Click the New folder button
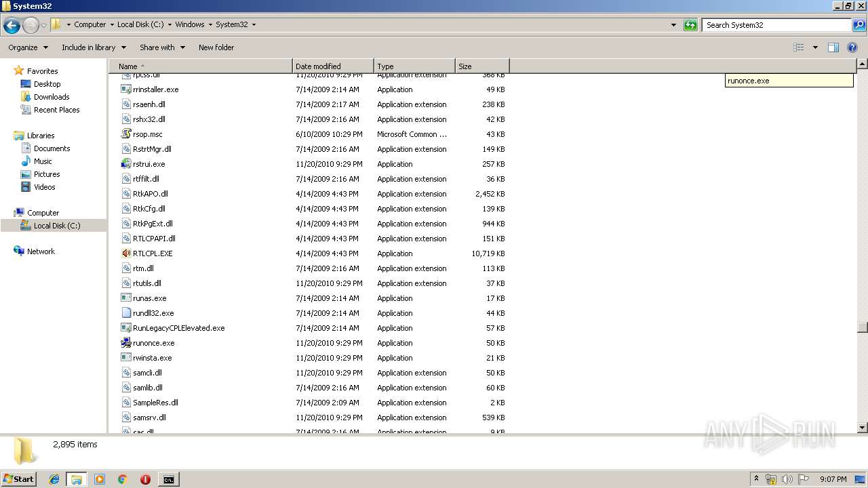868x488 pixels. point(216,47)
